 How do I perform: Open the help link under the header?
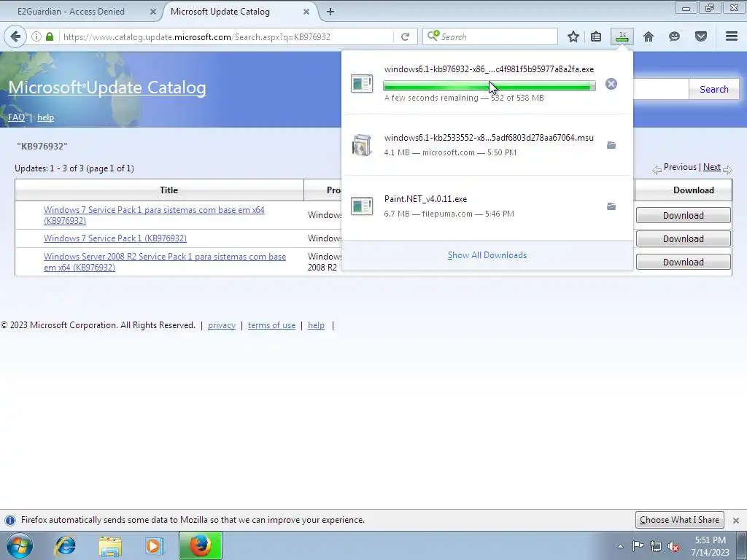[x=46, y=117]
